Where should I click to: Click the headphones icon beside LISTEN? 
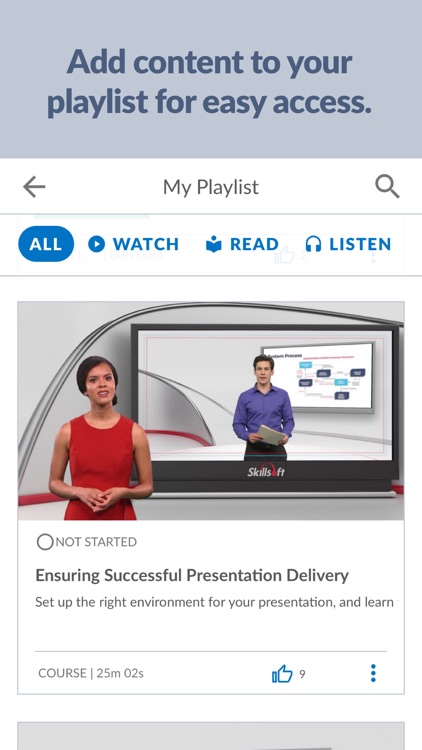tap(313, 244)
